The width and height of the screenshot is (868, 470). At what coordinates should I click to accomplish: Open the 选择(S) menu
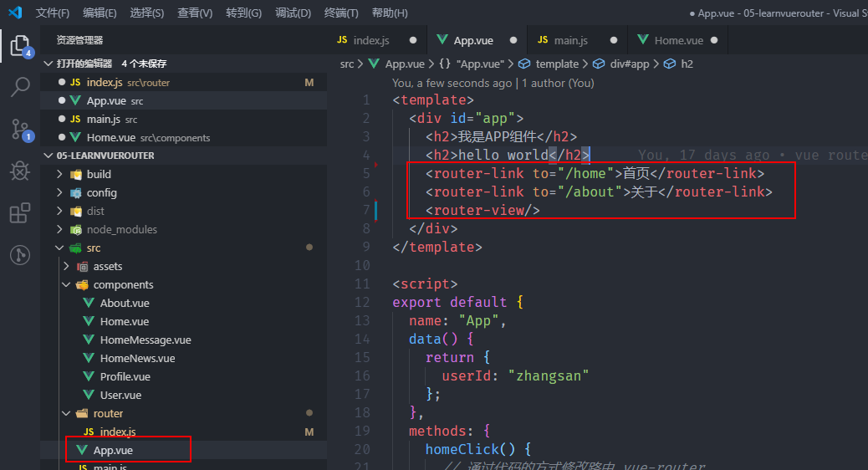[146, 13]
